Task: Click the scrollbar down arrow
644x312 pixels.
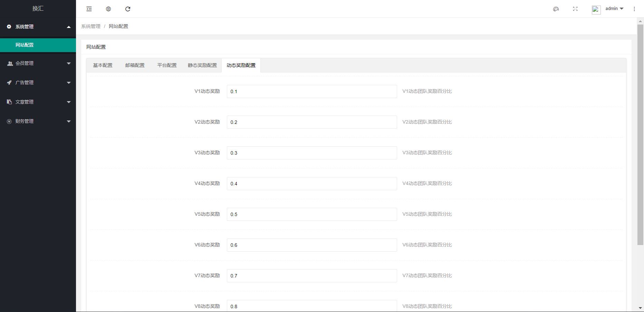Action: click(x=640, y=308)
